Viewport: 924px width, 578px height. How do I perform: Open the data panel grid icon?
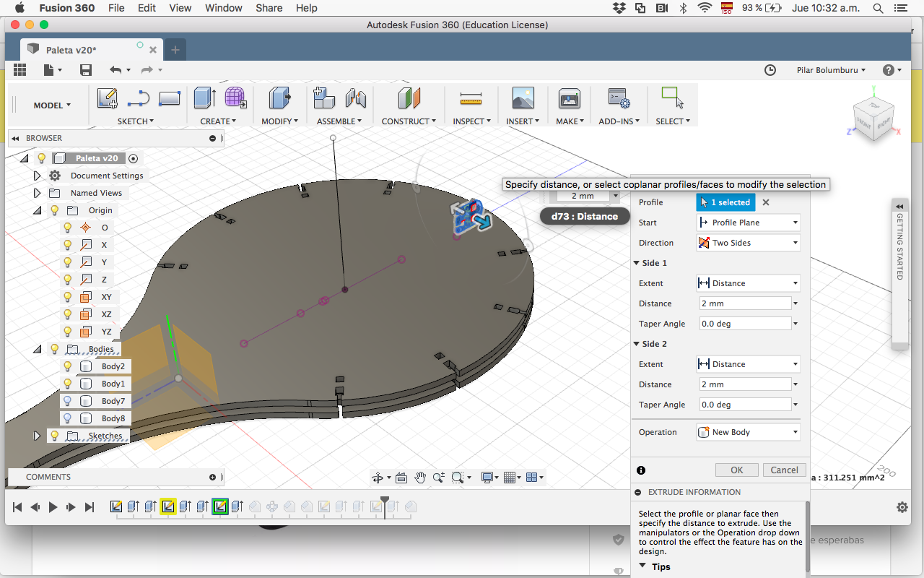(19, 69)
